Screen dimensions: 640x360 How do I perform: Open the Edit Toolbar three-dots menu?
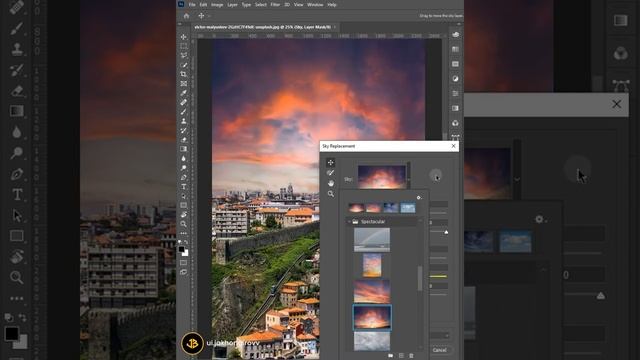click(x=184, y=233)
